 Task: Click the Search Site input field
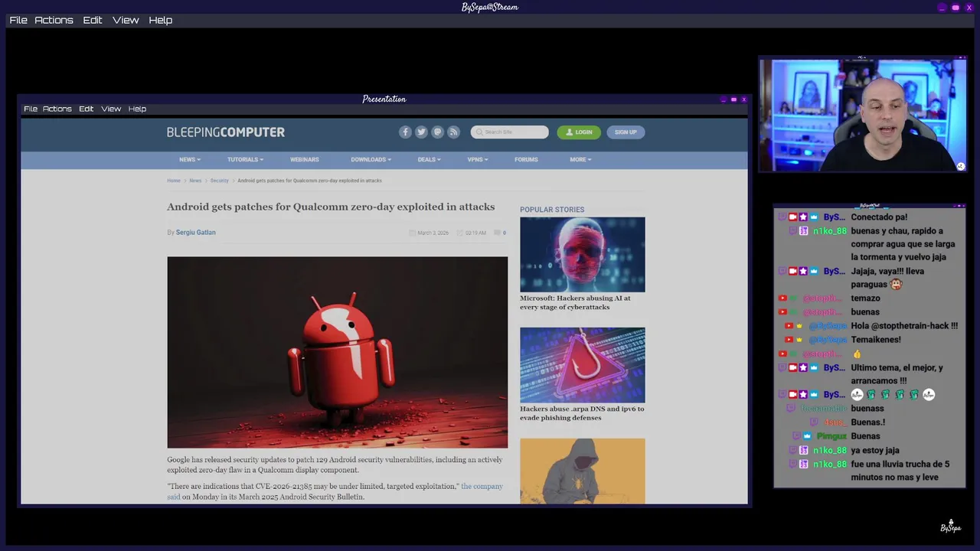[x=510, y=132]
